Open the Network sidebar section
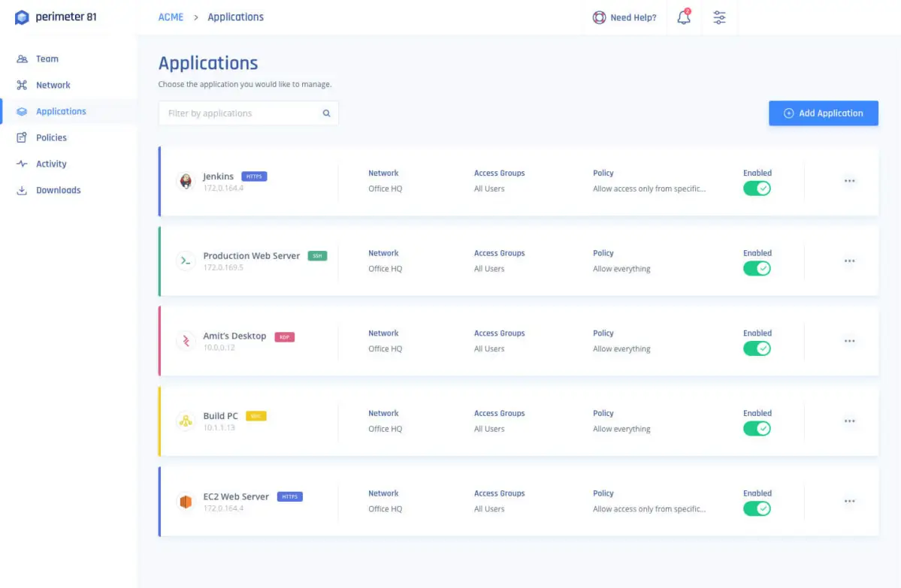 tap(53, 85)
